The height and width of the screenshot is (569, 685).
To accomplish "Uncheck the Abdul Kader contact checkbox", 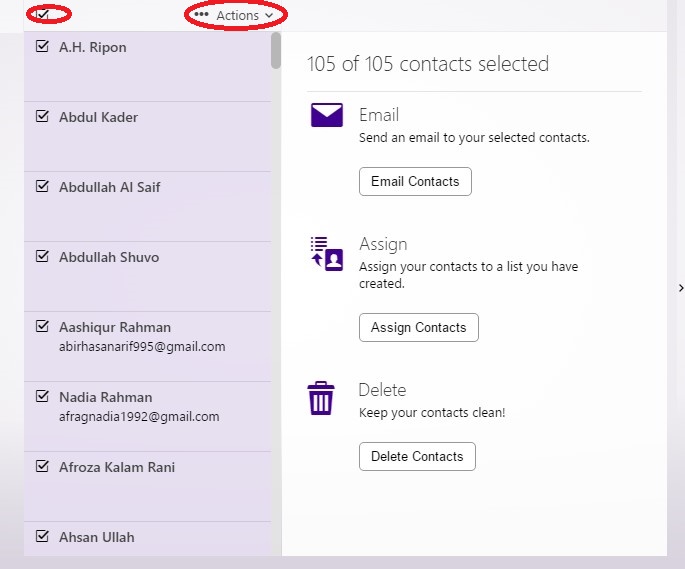I will click(x=42, y=116).
